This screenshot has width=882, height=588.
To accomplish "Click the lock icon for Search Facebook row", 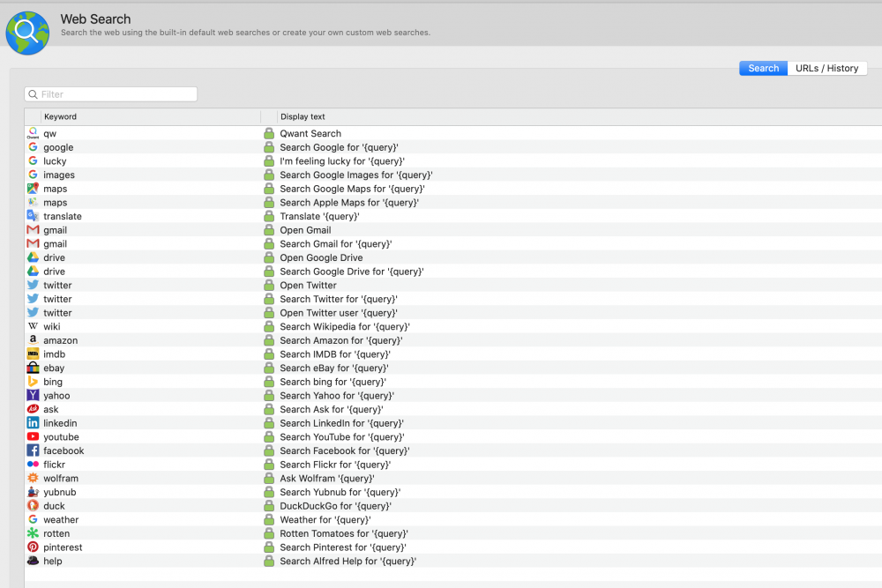I will (269, 450).
